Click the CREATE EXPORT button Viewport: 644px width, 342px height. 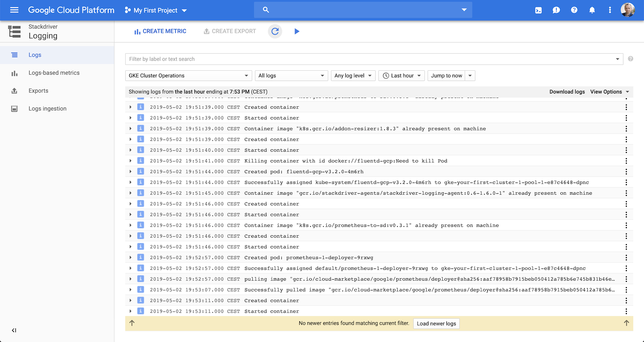coord(229,31)
